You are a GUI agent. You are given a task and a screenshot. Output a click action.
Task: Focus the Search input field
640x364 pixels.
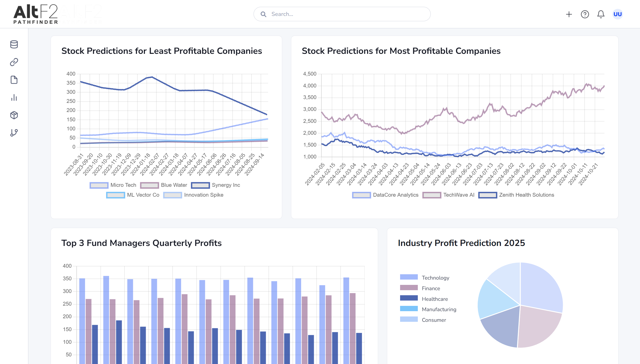coord(342,14)
